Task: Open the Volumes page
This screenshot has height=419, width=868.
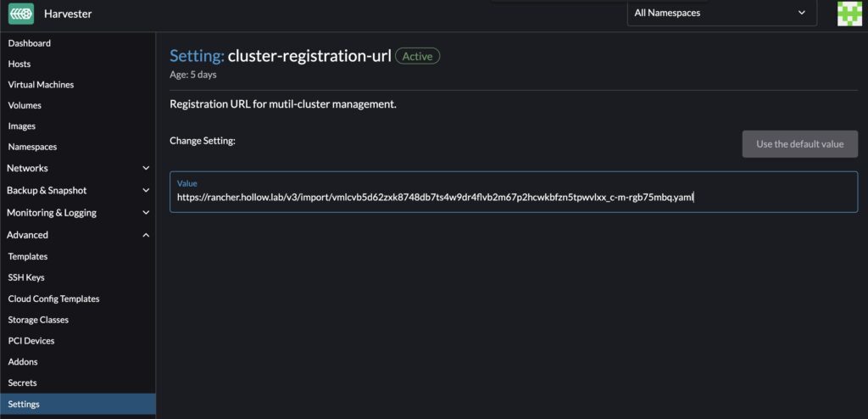Action: (x=25, y=105)
